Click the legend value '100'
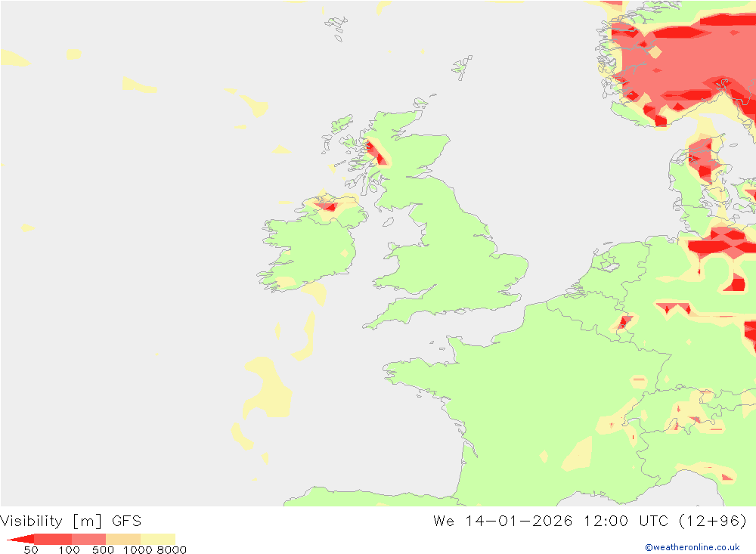The width and height of the screenshot is (756, 554). (x=69, y=550)
